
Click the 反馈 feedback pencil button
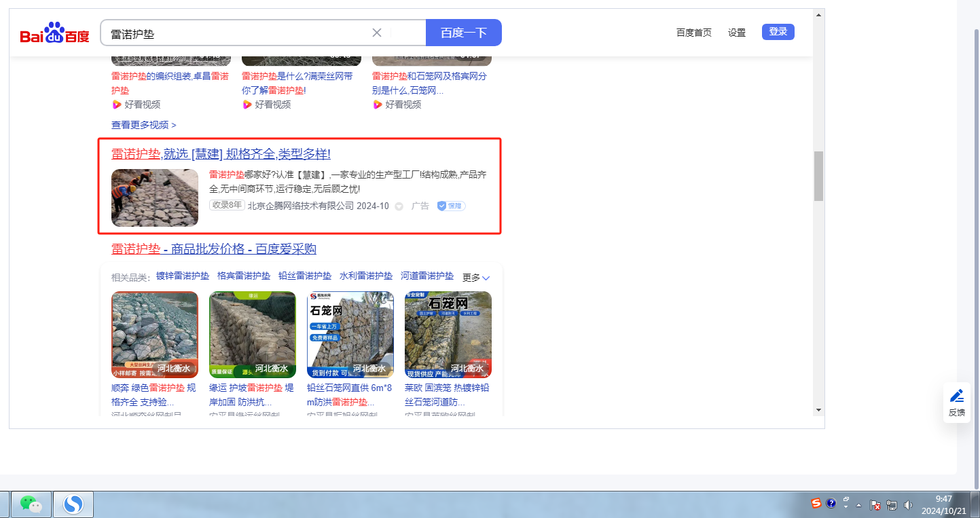[957, 403]
